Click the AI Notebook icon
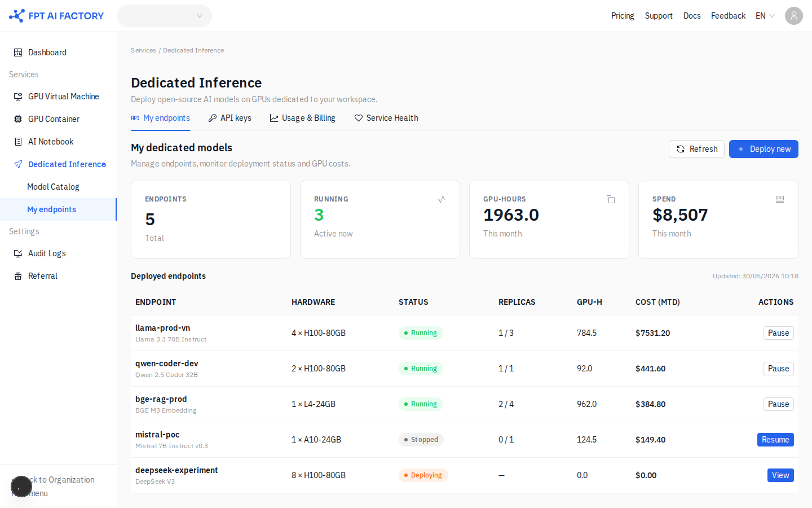Image resolution: width=812 pixels, height=508 pixels. (18, 142)
